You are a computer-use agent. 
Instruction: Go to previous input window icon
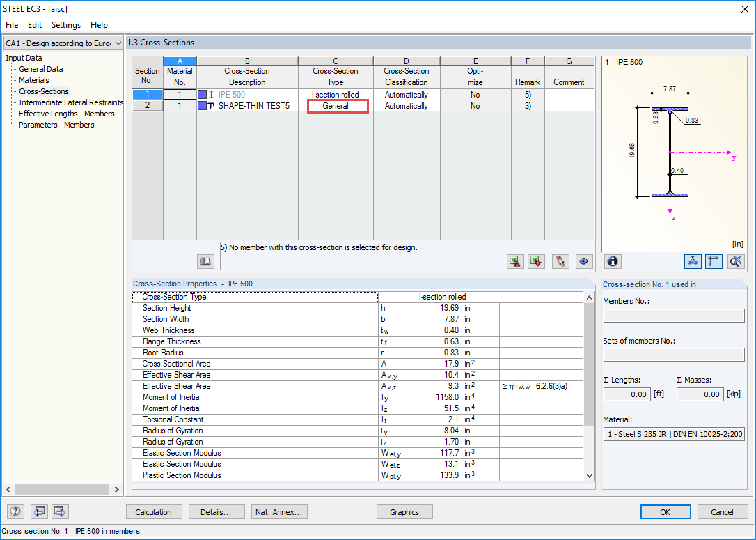click(39, 511)
